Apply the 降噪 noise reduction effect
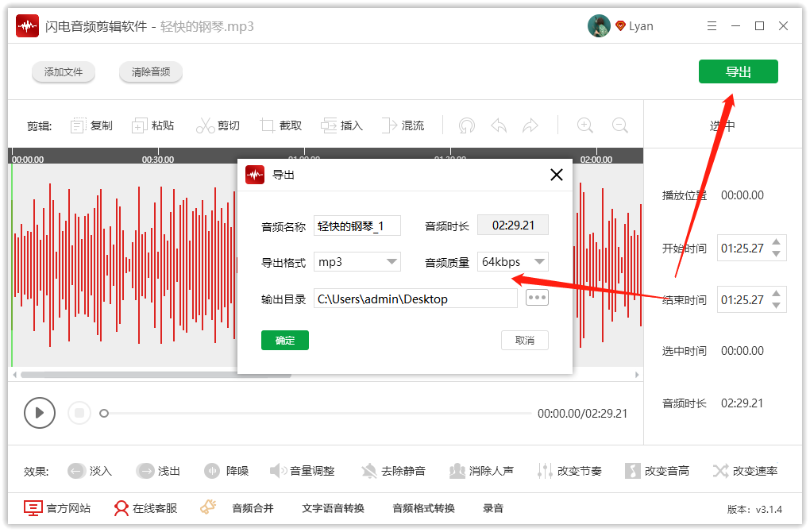Viewport: 810px width, 532px height. (227, 470)
